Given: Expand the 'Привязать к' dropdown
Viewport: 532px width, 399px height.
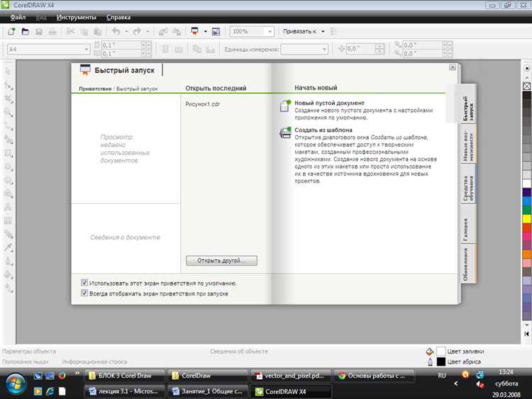Looking at the screenshot, I should [323, 31].
